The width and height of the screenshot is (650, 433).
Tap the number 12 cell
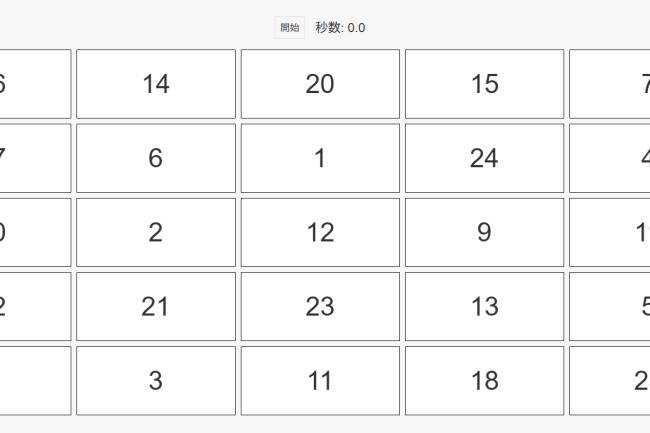(320, 232)
